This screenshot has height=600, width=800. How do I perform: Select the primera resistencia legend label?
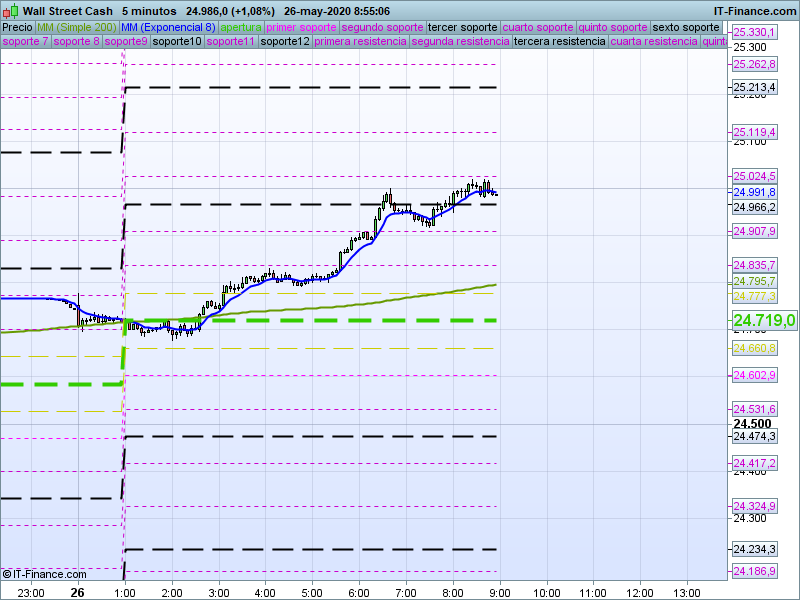(x=360, y=42)
